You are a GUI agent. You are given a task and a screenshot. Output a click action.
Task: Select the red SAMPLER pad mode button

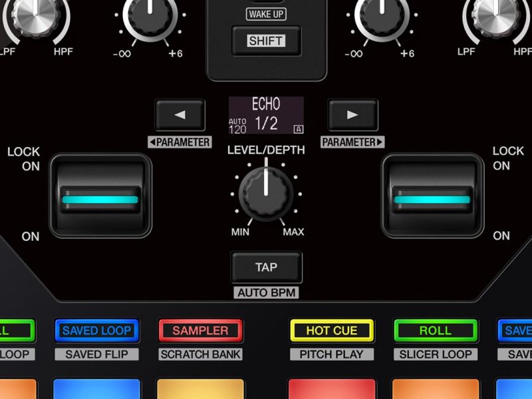[201, 331]
